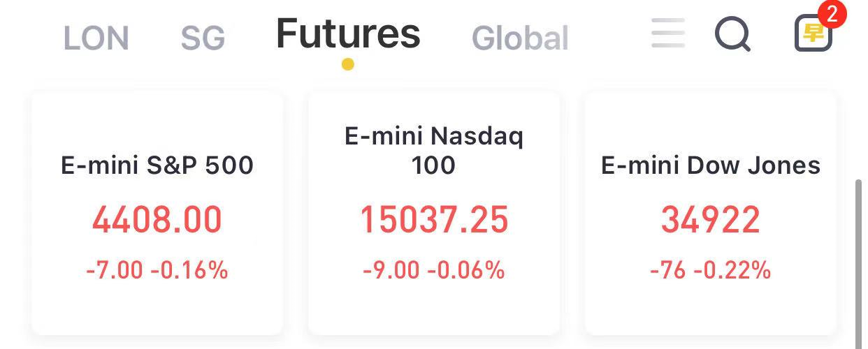The height and width of the screenshot is (349, 868).
Task: Click the 34922 price value
Action: point(711,220)
